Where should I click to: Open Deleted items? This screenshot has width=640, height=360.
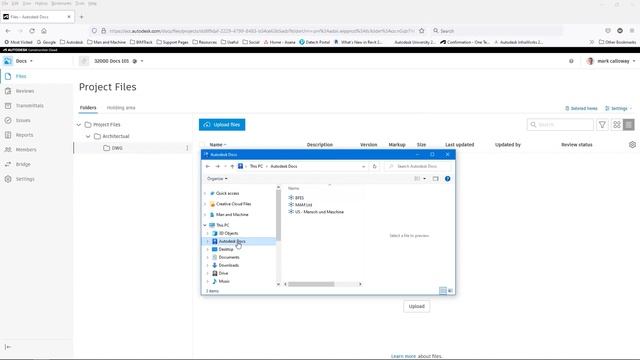581,109
